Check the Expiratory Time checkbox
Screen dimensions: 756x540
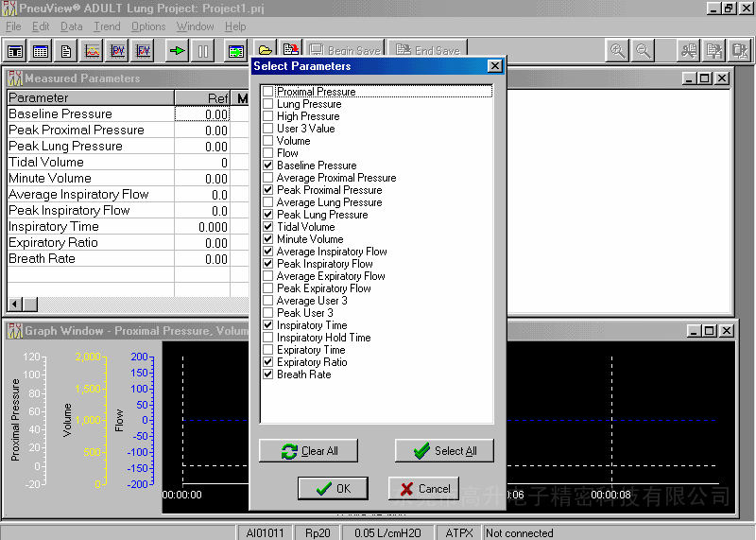pyautogui.click(x=268, y=350)
